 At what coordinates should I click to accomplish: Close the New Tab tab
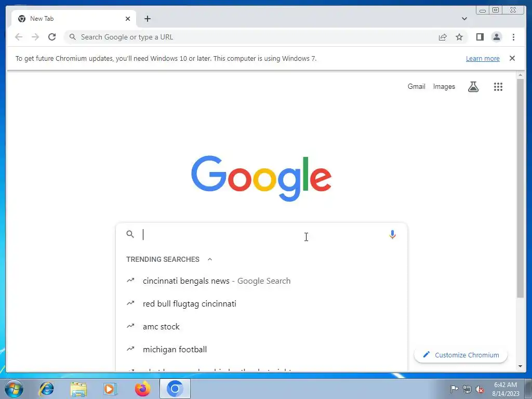click(x=128, y=19)
